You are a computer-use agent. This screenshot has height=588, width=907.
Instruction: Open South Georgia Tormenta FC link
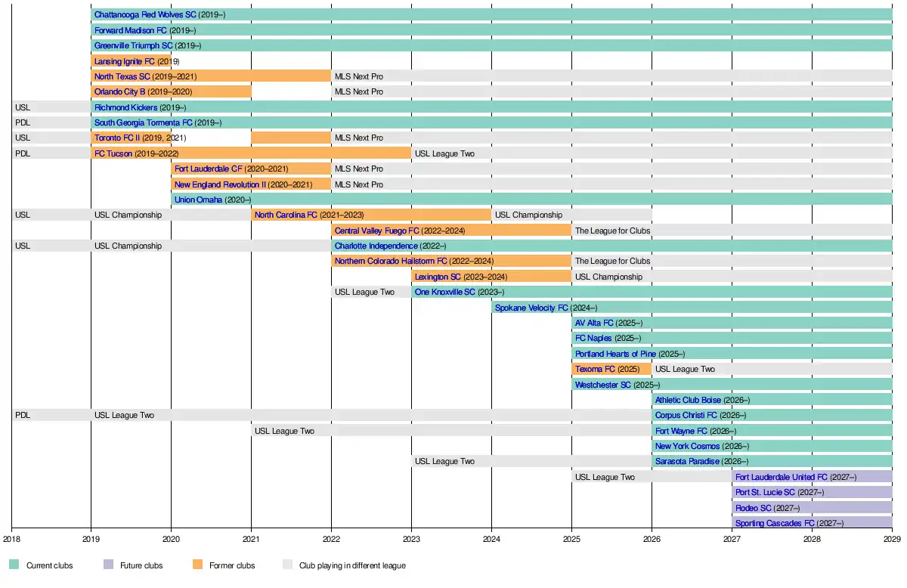tap(144, 122)
